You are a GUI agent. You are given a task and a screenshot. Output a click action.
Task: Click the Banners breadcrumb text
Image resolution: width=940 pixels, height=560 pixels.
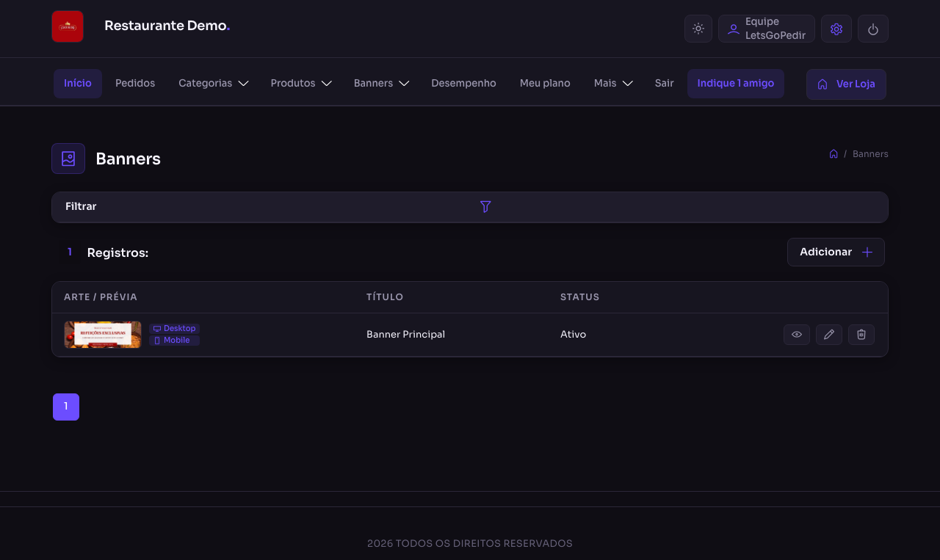(870, 154)
